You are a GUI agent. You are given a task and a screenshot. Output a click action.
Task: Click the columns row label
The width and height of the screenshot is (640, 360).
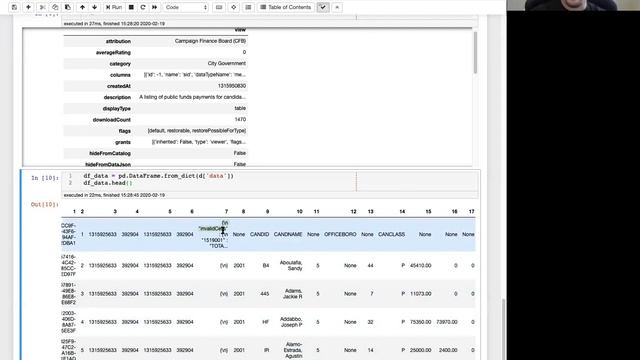click(x=120, y=75)
